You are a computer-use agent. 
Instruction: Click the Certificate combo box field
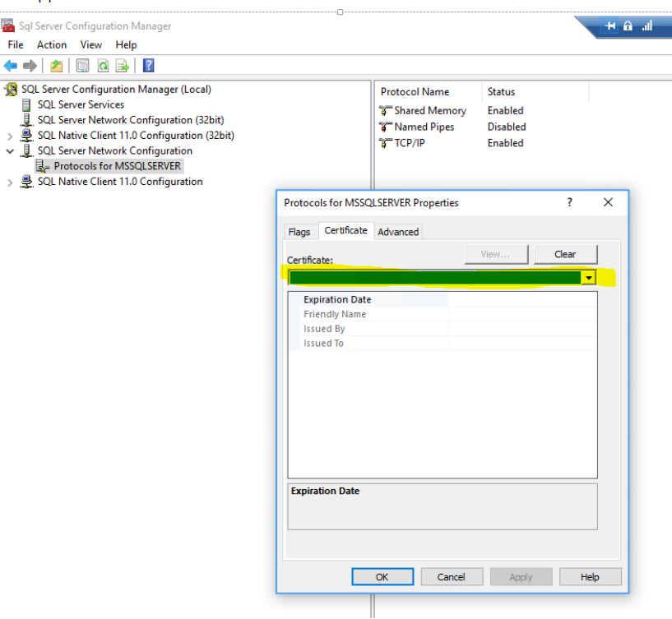point(442,278)
